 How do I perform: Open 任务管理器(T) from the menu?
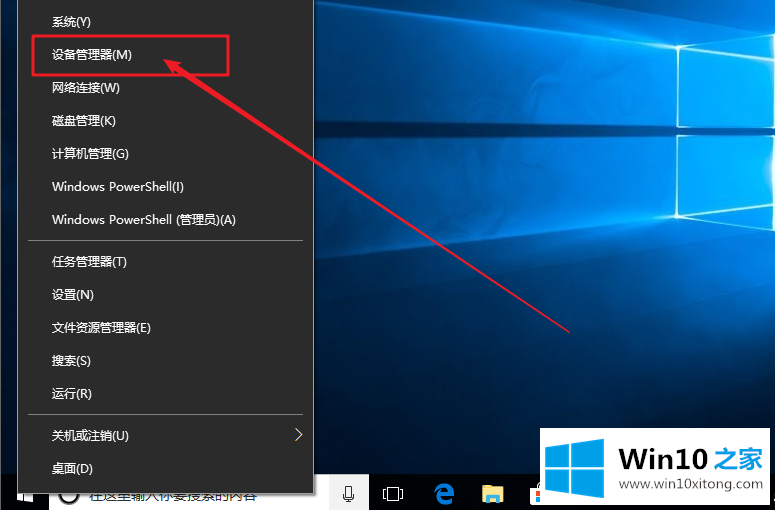pyautogui.click(x=89, y=262)
